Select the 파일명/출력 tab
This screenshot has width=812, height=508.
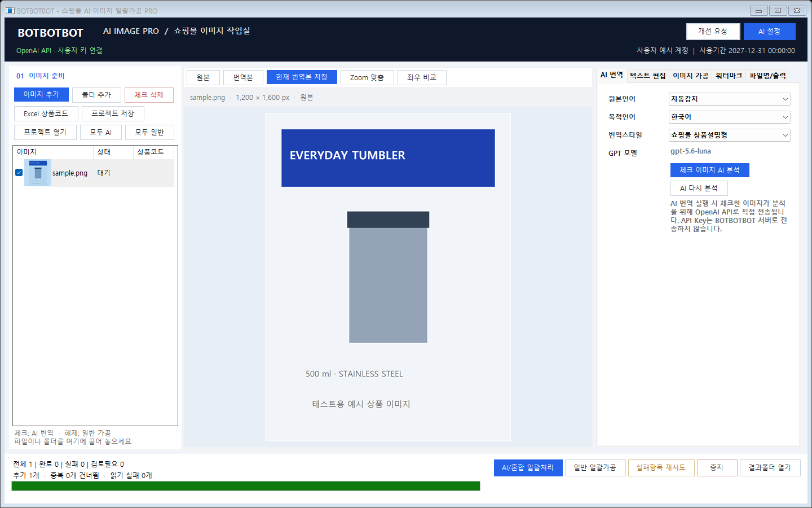click(767, 76)
